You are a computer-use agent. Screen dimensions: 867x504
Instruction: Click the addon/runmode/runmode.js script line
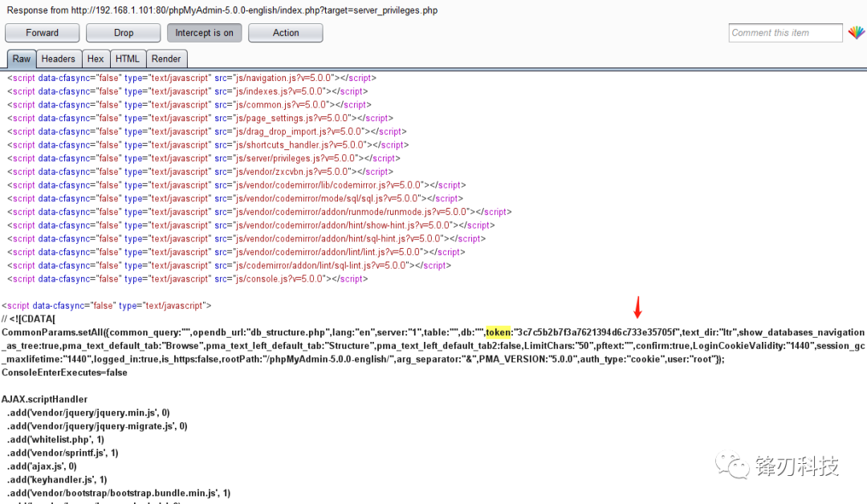258,212
